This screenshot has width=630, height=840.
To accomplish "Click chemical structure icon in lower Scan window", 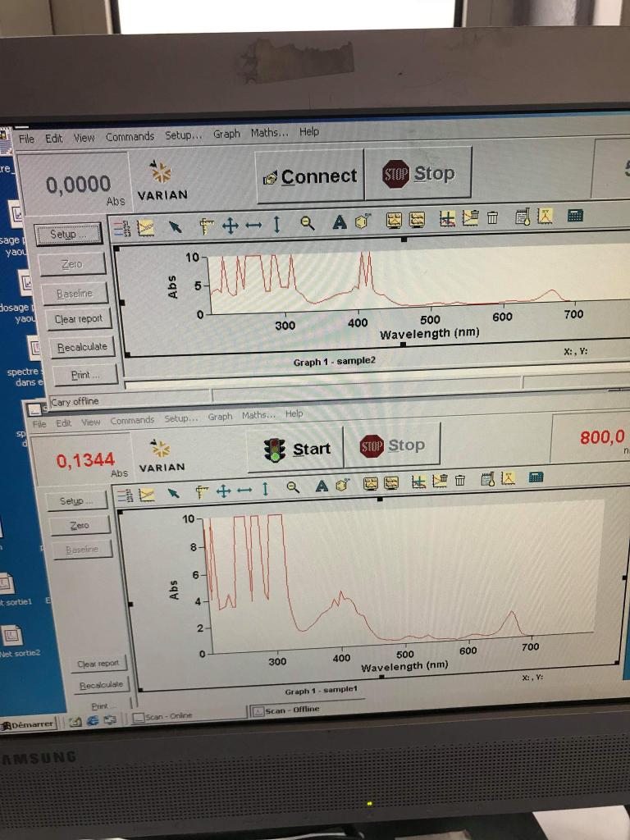I will [x=343, y=485].
